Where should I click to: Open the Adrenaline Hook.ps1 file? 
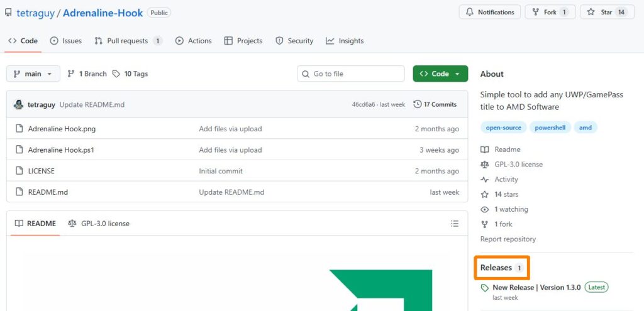(x=61, y=150)
